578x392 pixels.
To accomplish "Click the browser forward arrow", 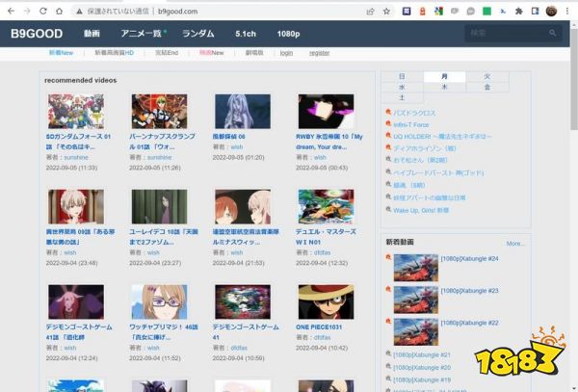I will [x=27, y=11].
